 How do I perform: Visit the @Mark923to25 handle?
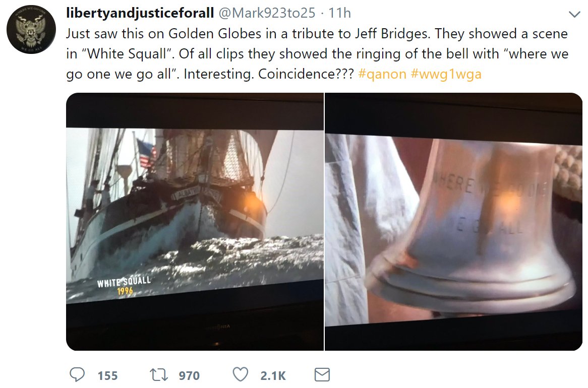click(267, 13)
